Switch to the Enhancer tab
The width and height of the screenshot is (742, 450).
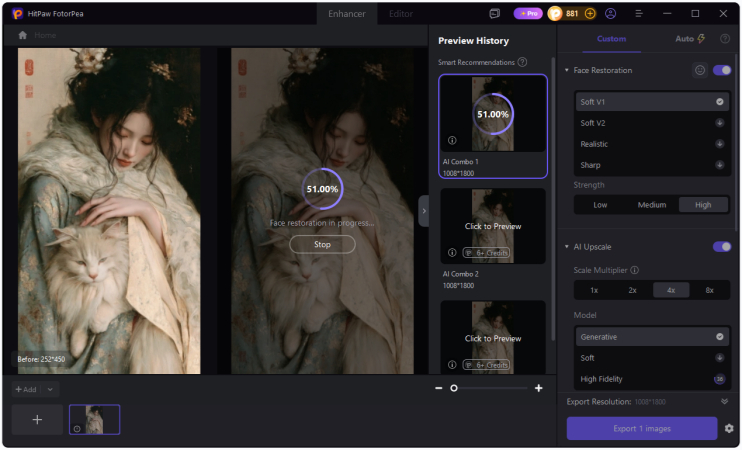pyautogui.click(x=347, y=14)
